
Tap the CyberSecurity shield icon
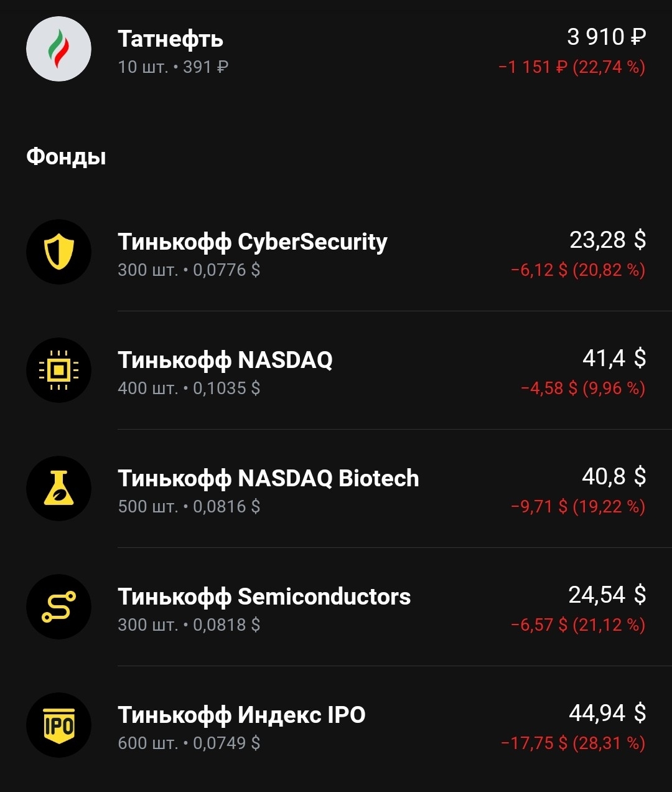(x=58, y=252)
